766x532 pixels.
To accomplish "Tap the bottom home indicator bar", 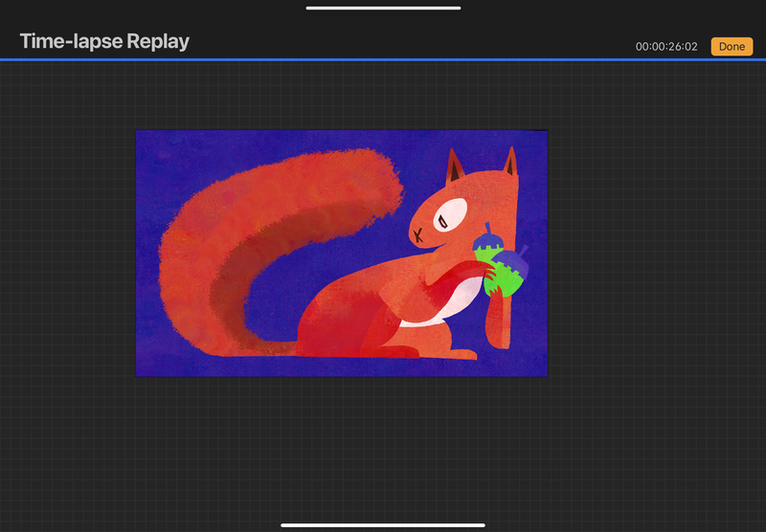I will pos(383,524).
